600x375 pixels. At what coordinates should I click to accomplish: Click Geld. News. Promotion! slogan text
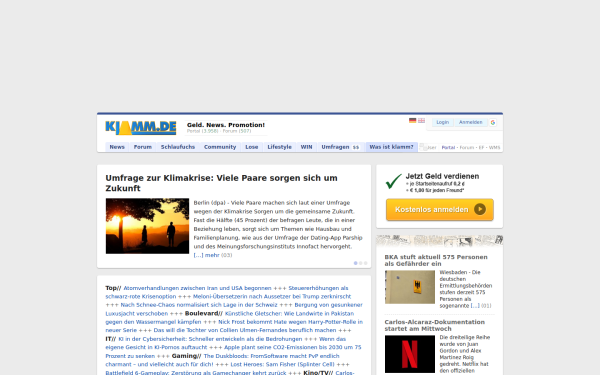pyautogui.click(x=226, y=125)
